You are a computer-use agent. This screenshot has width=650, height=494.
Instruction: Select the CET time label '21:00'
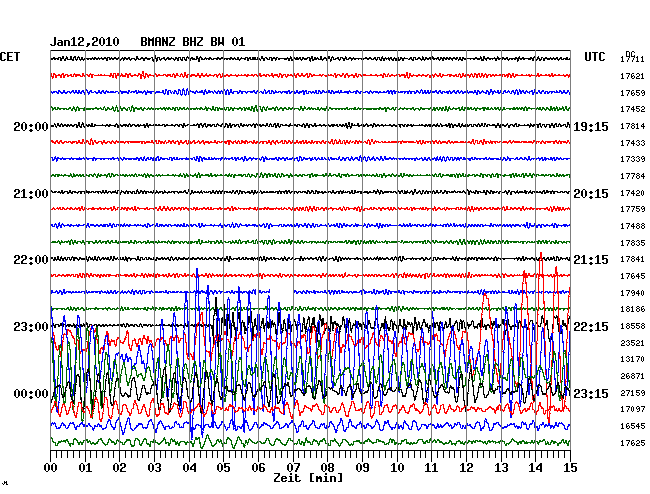pyautogui.click(x=31, y=194)
